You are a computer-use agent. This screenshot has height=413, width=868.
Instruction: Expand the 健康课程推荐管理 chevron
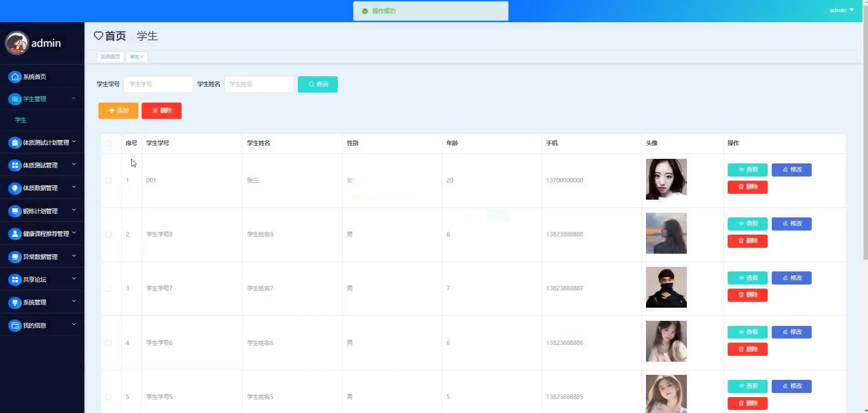[74, 233]
